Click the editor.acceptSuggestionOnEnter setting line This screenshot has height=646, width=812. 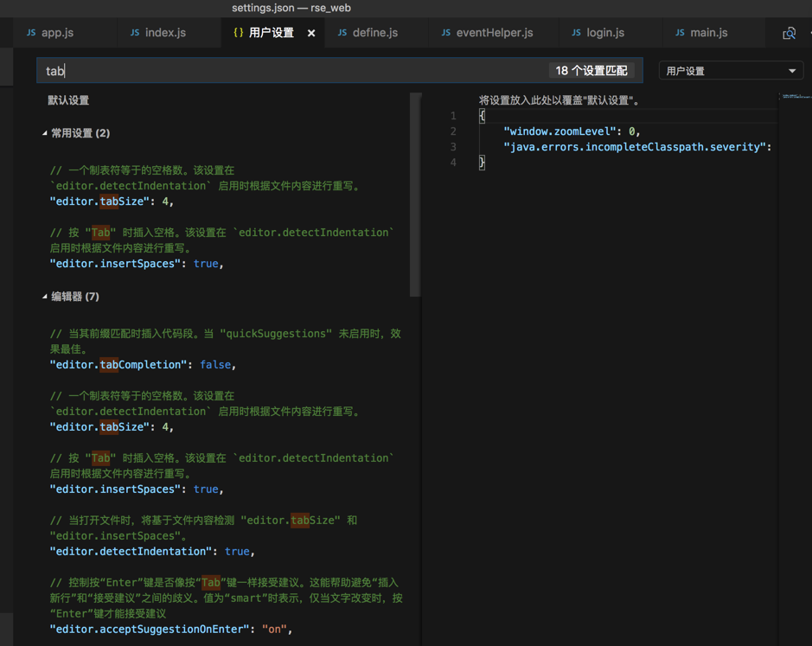coord(171,629)
